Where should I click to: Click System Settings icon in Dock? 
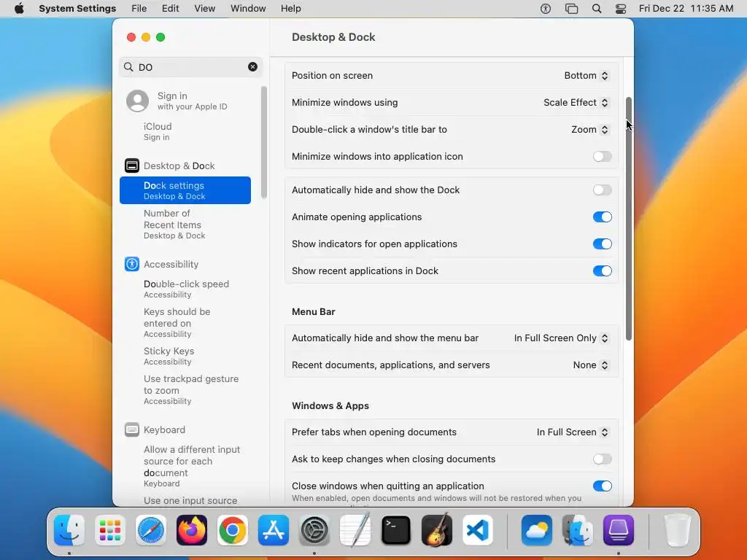pos(314,530)
